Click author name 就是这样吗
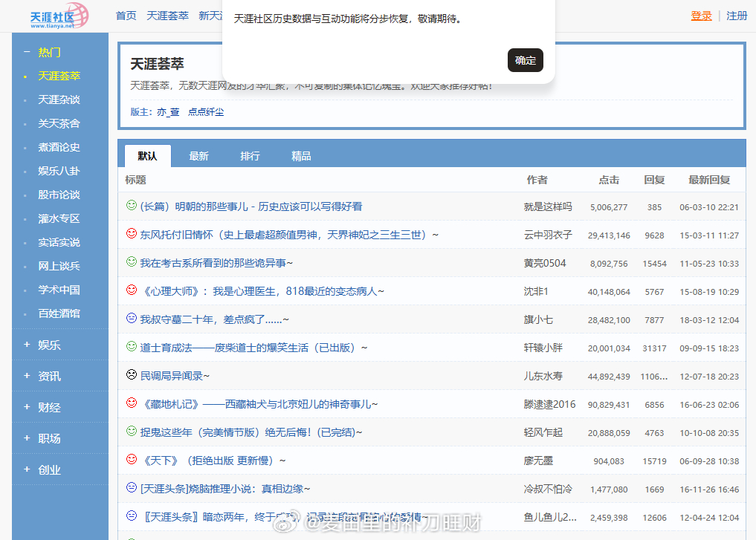Image resolution: width=756 pixels, height=540 pixels. click(548, 206)
